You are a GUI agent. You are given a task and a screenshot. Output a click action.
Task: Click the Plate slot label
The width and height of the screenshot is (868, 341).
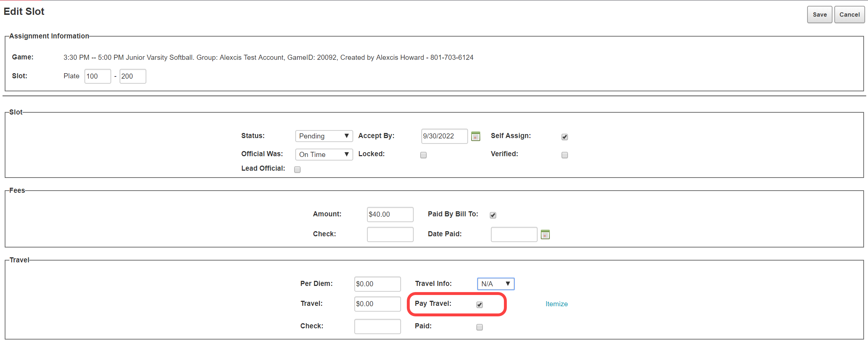(x=71, y=76)
